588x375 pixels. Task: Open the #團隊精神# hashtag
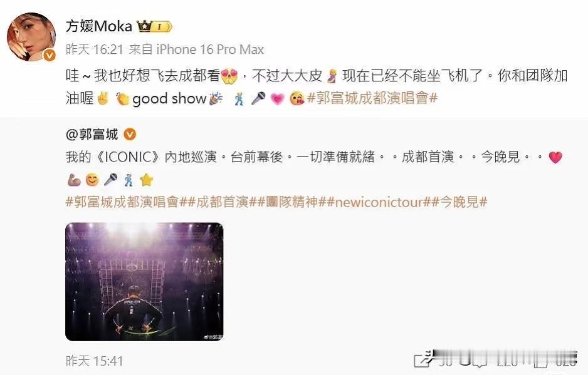(x=291, y=202)
